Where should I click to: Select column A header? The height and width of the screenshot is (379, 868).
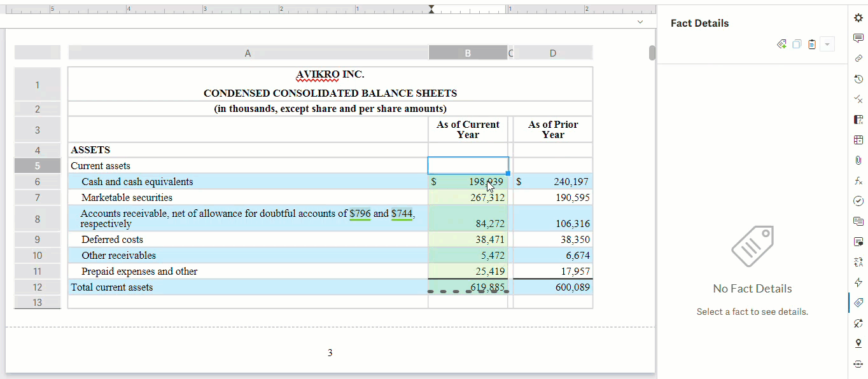(248, 53)
